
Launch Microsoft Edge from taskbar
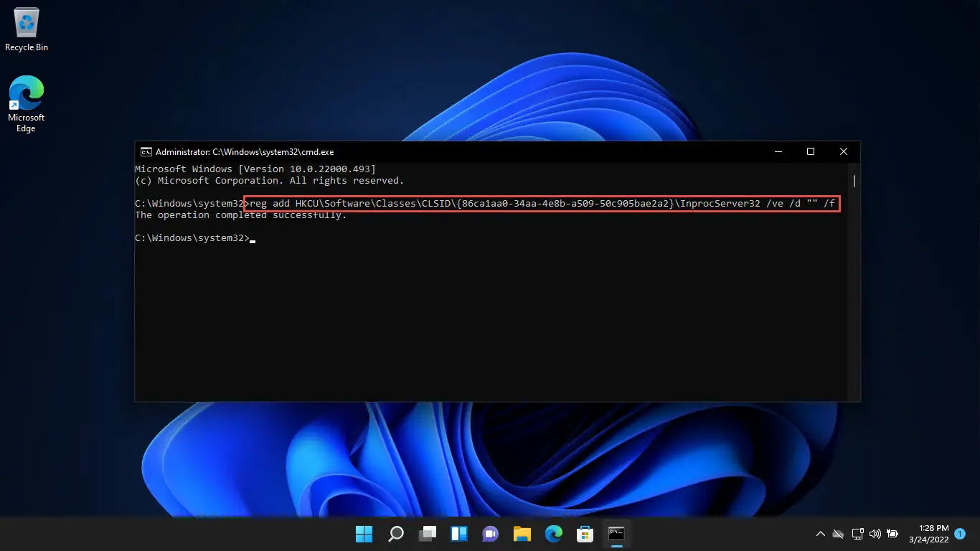click(553, 534)
